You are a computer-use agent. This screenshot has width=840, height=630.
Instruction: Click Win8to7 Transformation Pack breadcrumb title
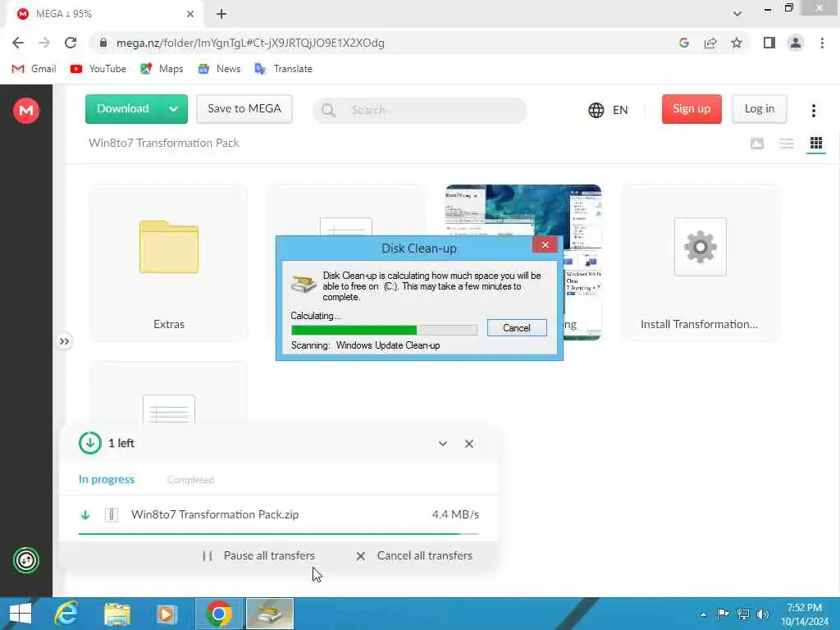point(164,143)
